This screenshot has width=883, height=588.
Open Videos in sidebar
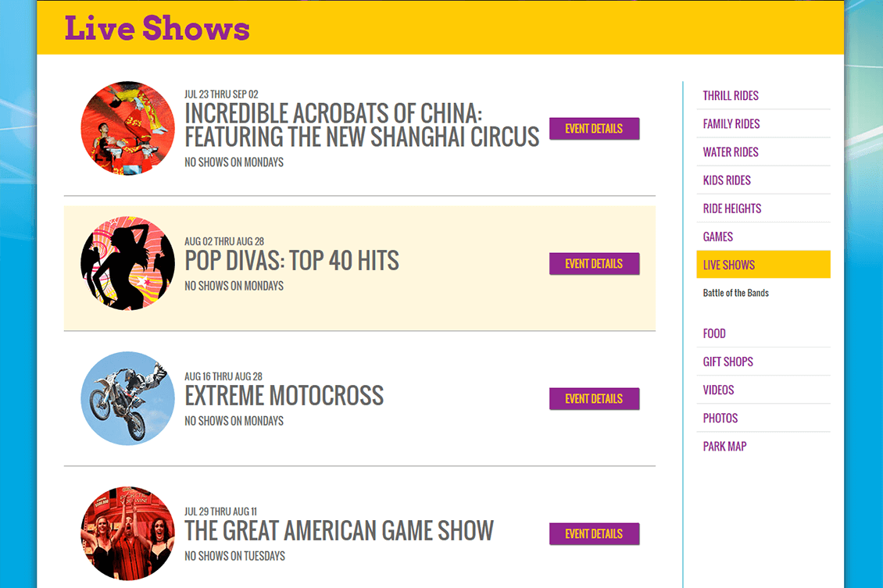coord(718,390)
